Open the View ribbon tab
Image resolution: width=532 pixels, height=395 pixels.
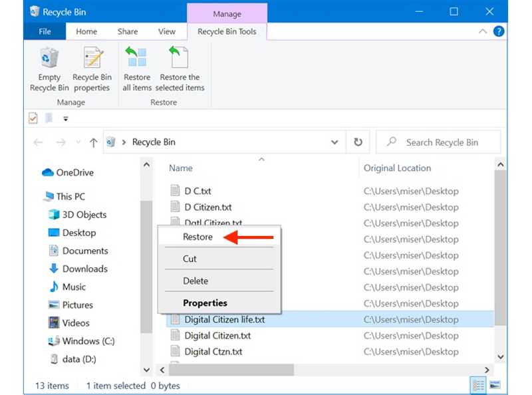(166, 31)
